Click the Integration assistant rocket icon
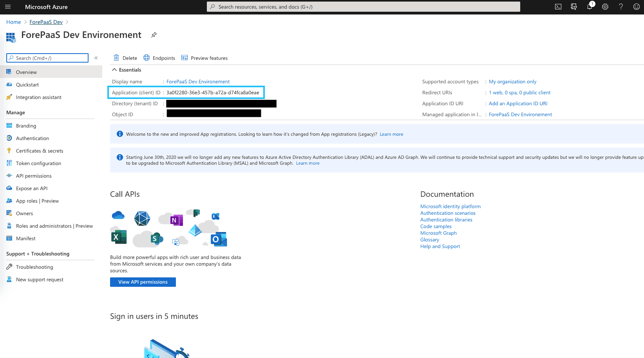 (x=9, y=97)
